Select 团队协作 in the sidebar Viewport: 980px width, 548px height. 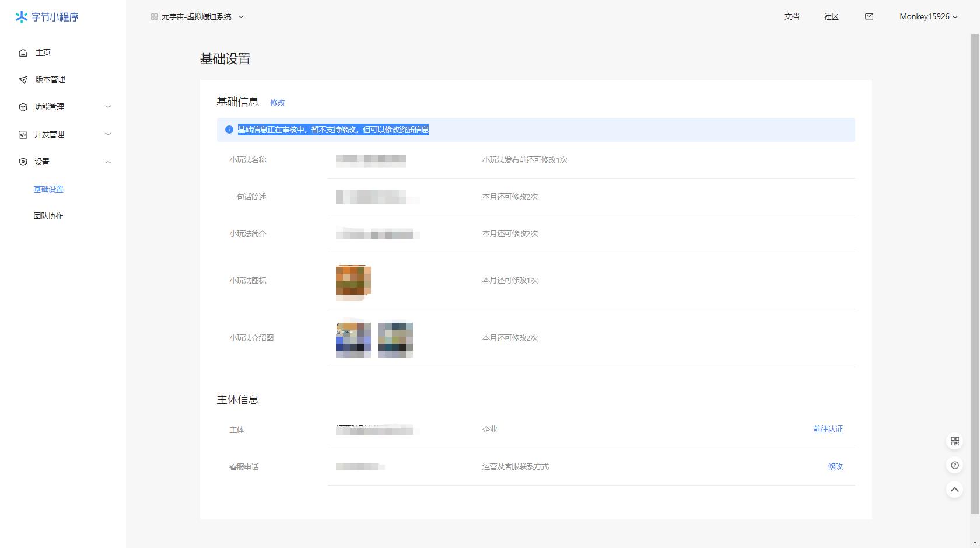click(48, 216)
